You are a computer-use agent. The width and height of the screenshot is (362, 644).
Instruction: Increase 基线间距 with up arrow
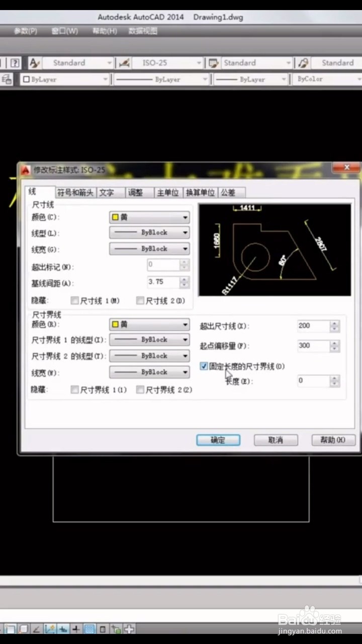click(185, 279)
